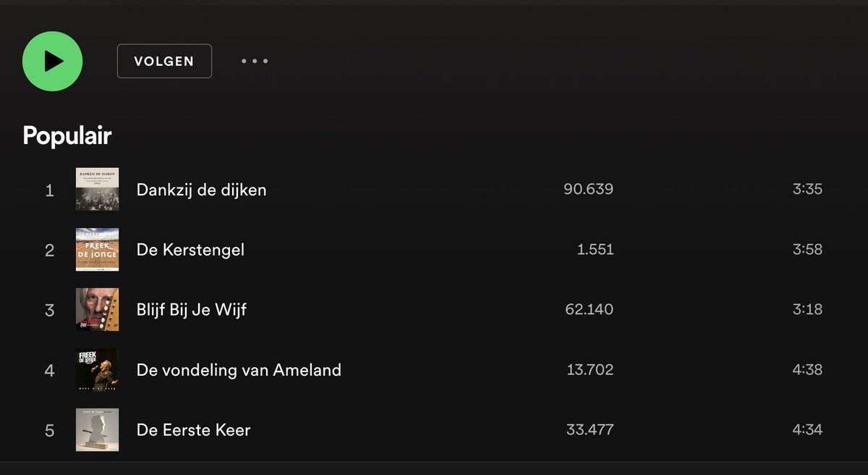Click the VOLGEN follow button
Viewport: 868px width, 475px height.
pyautogui.click(x=164, y=61)
